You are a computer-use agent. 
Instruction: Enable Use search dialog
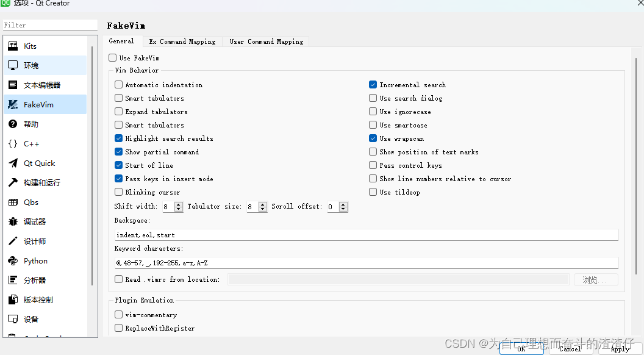point(373,98)
